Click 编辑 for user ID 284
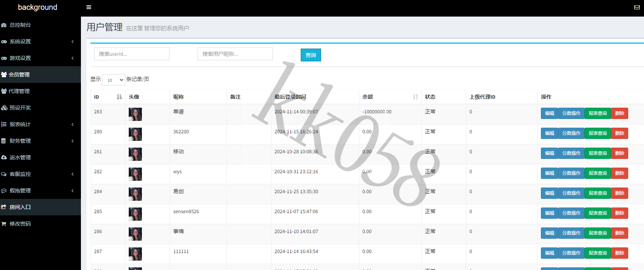The image size is (644, 270). tap(550, 193)
